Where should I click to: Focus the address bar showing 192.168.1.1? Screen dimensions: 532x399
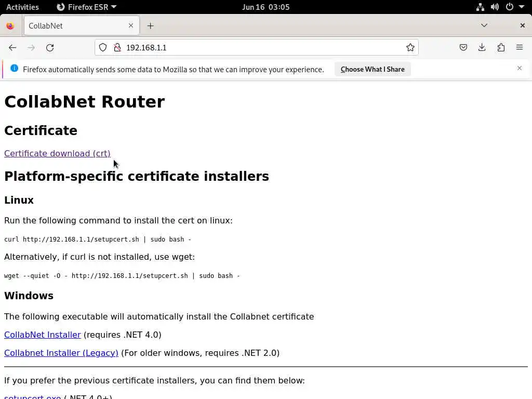(x=256, y=47)
